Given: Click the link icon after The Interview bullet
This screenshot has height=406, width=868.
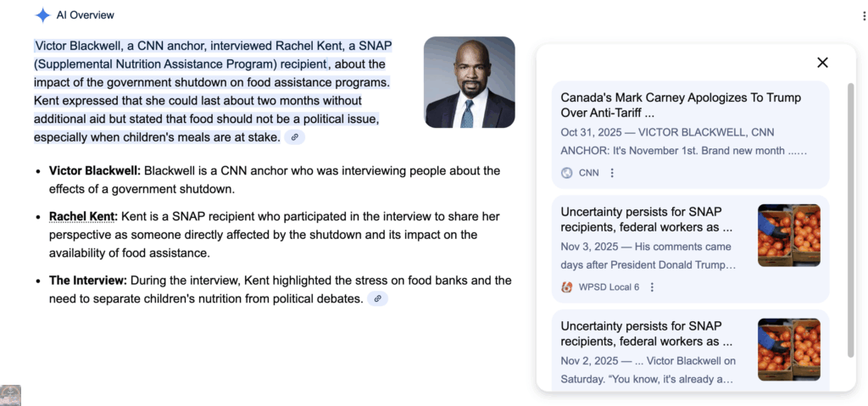Looking at the screenshot, I should [x=378, y=298].
